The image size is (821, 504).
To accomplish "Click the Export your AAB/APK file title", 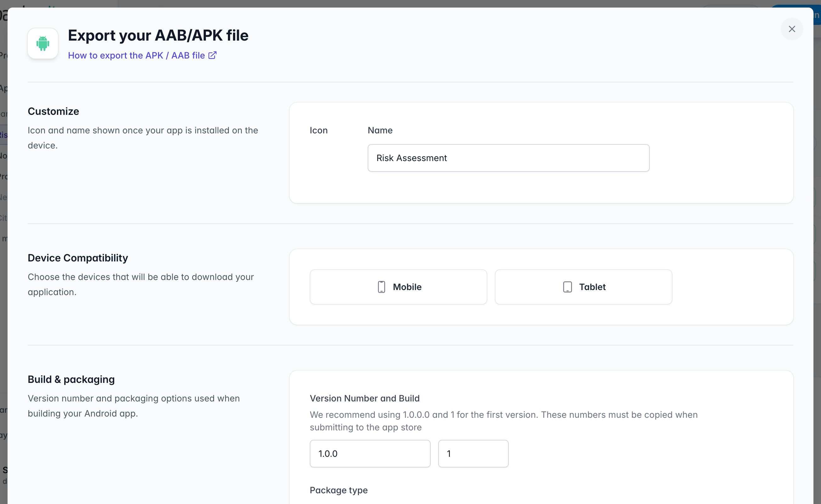I will point(158,35).
